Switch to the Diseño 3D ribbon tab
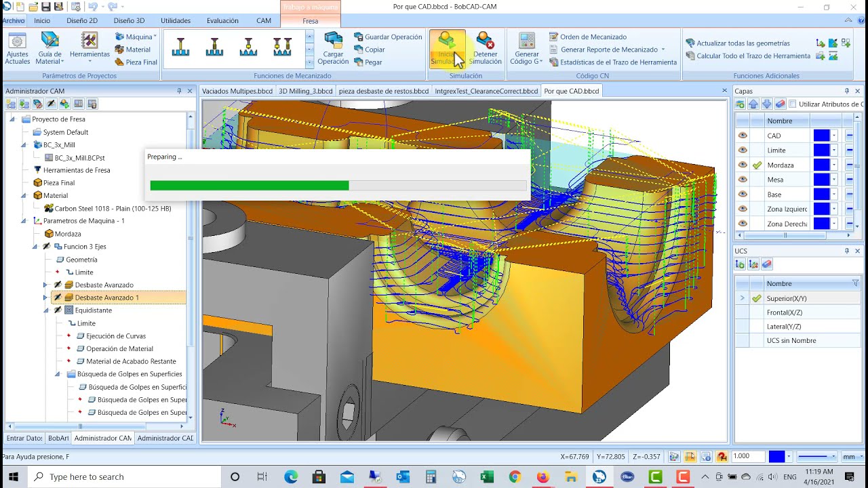Image resolution: width=868 pixels, height=488 pixels. tap(129, 20)
